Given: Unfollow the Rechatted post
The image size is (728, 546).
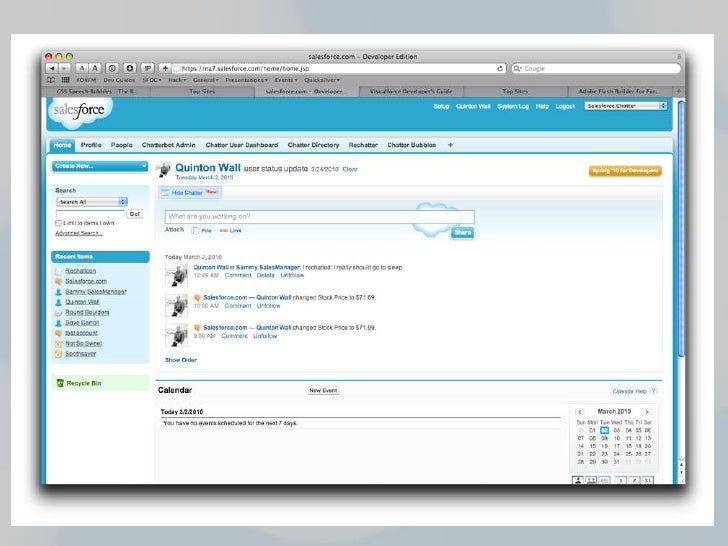Looking at the screenshot, I should 292,275.
